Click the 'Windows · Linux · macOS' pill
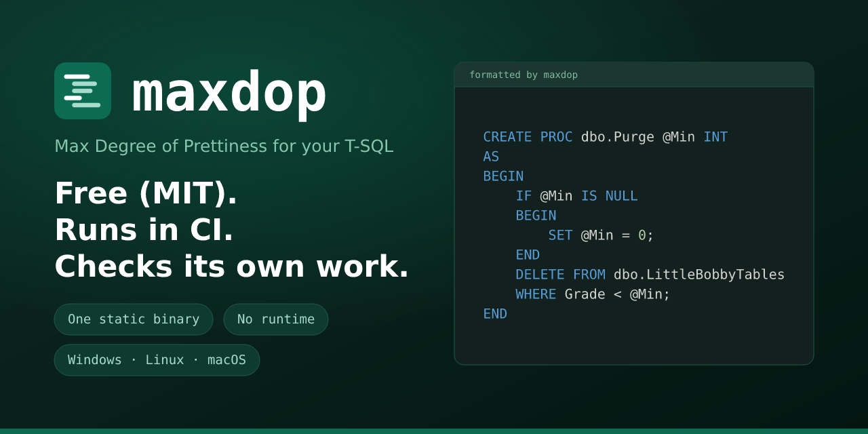Image resolution: width=868 pixels, height=434 pixels. 157,360
